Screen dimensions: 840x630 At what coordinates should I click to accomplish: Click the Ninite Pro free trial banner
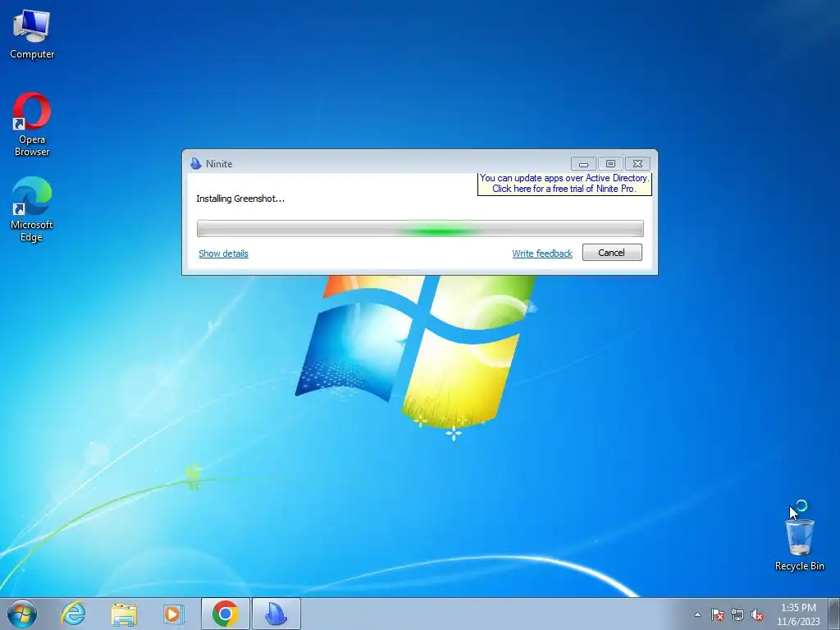564,183
